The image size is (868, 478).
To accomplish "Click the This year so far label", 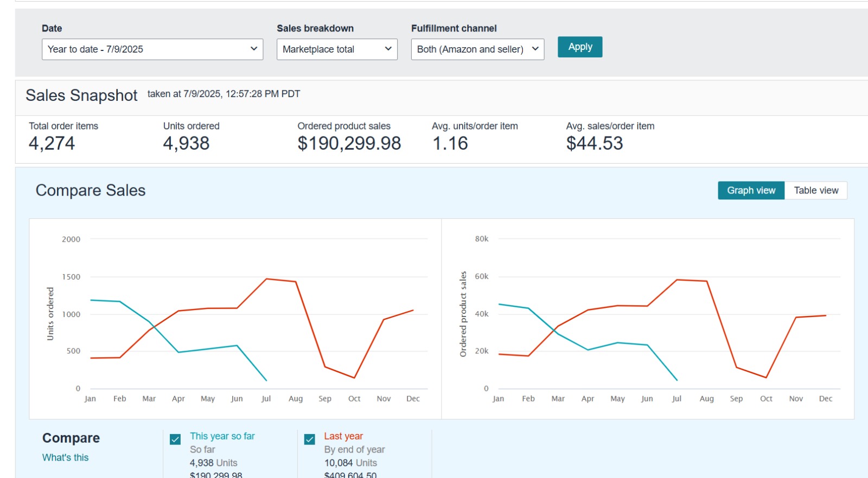I will 222,436.
